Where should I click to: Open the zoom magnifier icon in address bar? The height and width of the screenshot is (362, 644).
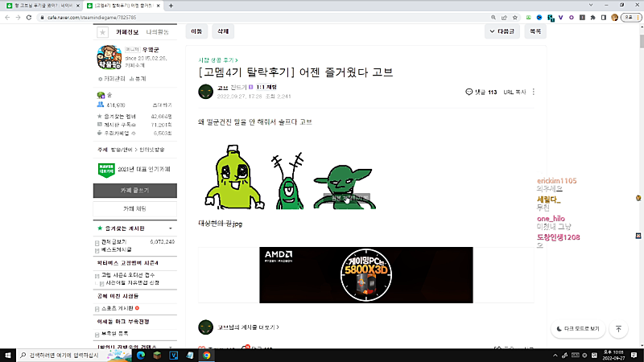pyautogui.click(x=493, y=18)
